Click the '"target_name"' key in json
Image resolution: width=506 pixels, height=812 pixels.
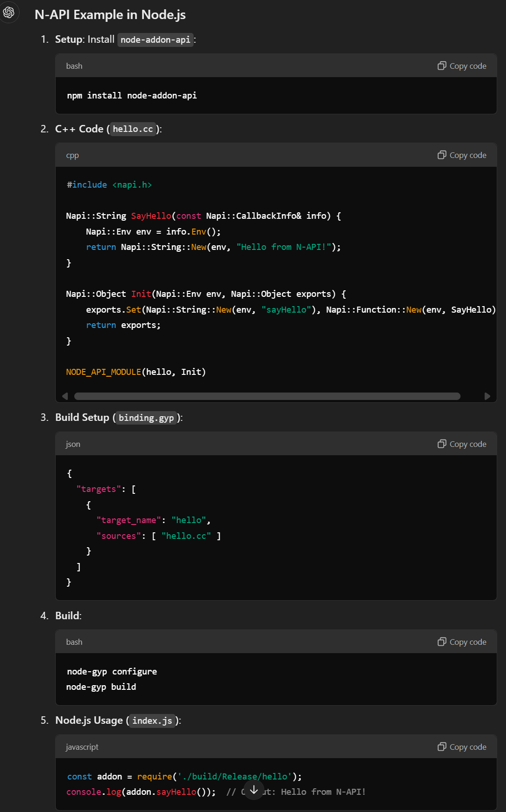(x=129, y=520)
